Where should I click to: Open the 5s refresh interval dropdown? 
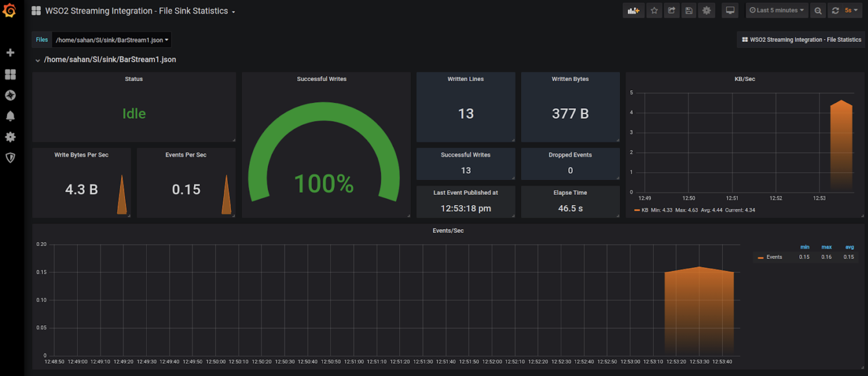[851, 10]
